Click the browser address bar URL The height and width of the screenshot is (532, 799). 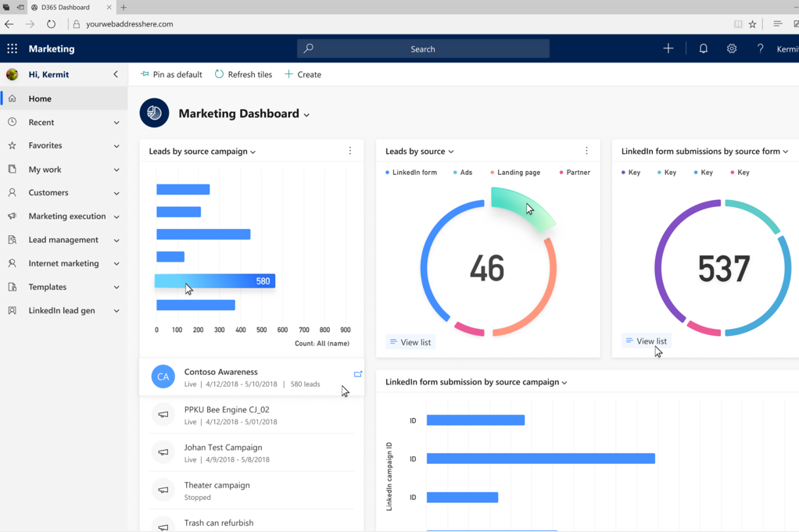pyautogui.click(x=130, y=24)
